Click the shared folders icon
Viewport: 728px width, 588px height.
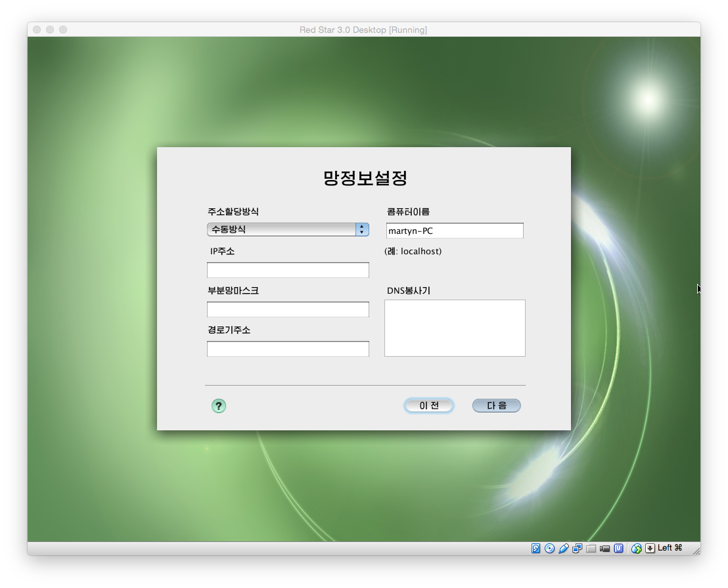click(591, 548)
